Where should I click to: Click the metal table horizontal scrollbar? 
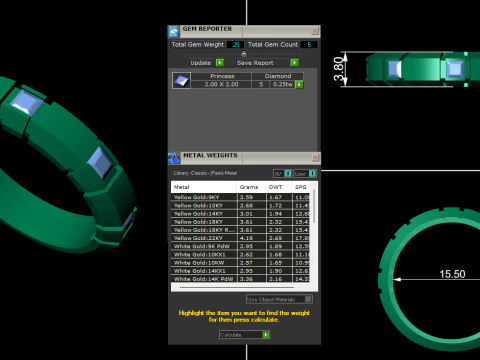(237, 287)
